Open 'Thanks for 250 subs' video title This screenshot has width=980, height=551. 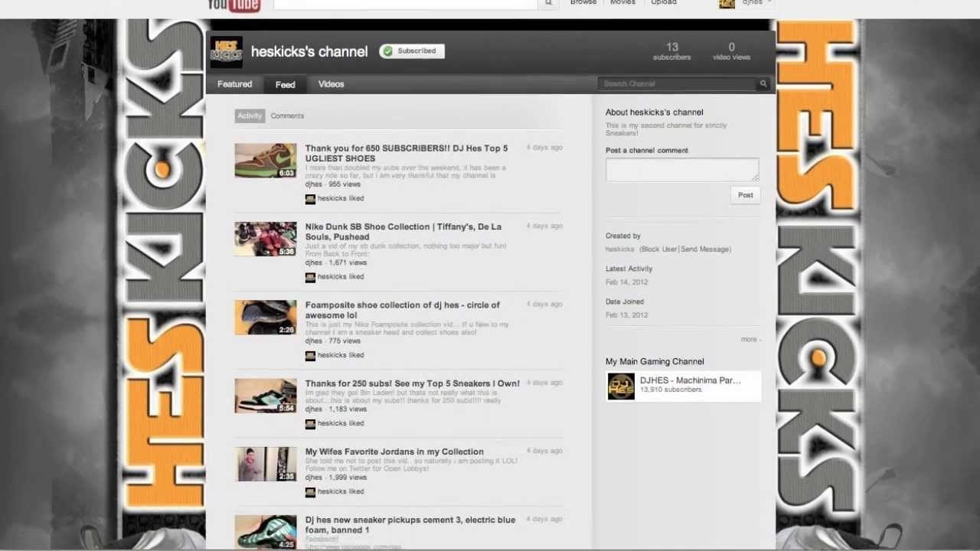pos(412,383)
